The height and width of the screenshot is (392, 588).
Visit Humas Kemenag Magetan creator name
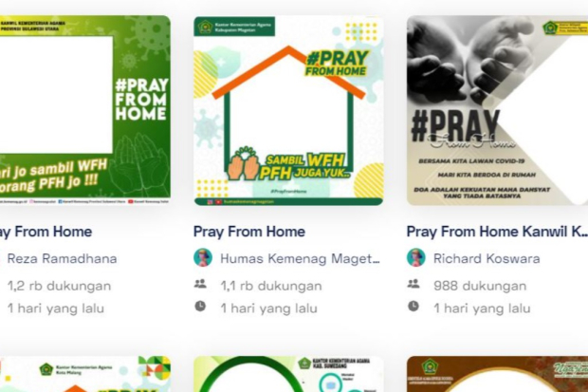point(300,258)
